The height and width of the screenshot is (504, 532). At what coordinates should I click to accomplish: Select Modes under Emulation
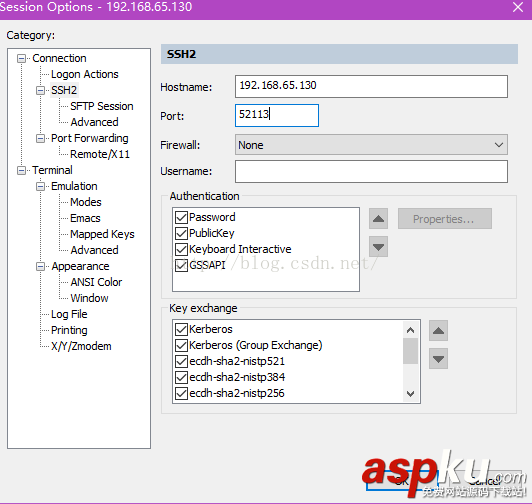(x=86, y=202)
